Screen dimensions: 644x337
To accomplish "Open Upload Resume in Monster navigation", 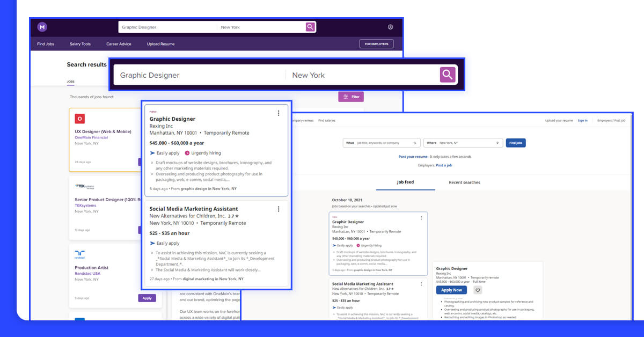I will [x=161, y=44].
